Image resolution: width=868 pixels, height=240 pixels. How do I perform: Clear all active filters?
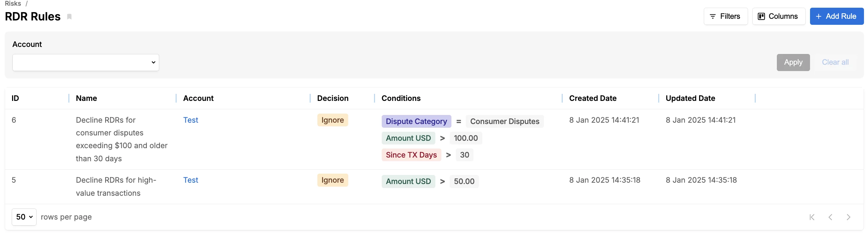(835, 62)
